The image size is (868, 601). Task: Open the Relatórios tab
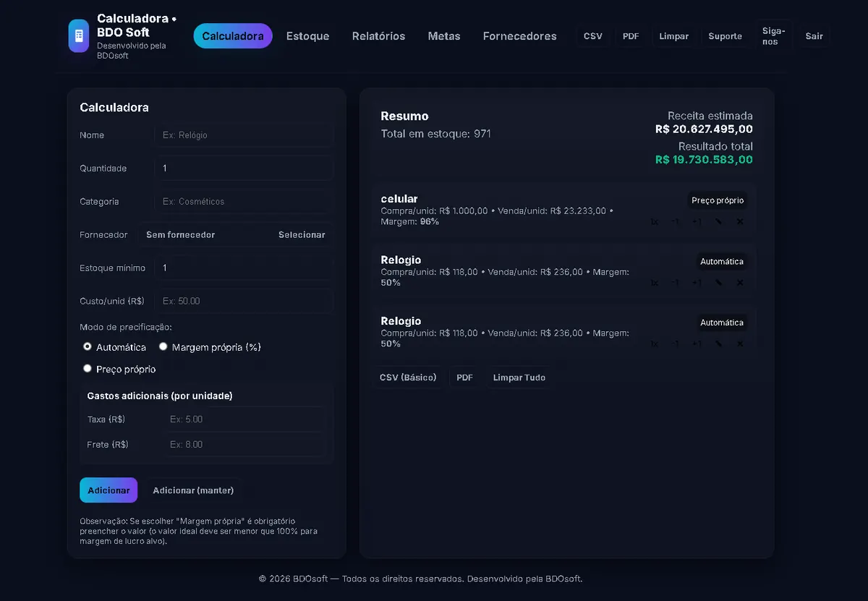[378, 36]
